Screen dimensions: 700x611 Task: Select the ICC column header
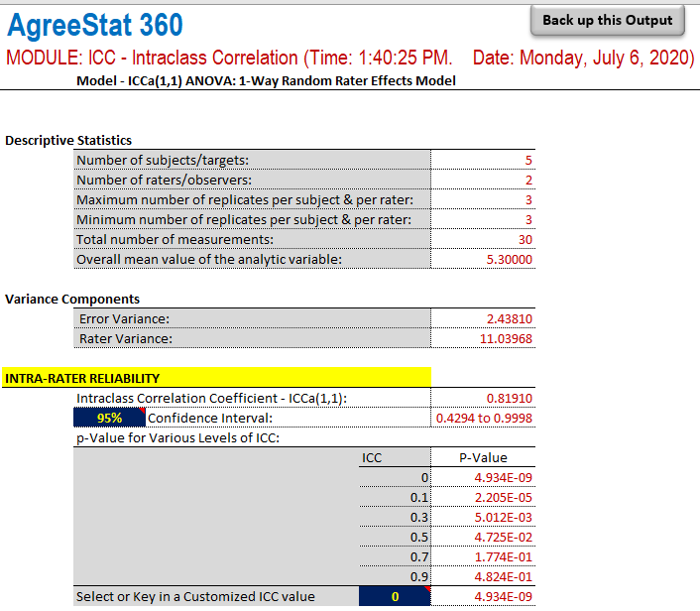[x=372, y=458]
